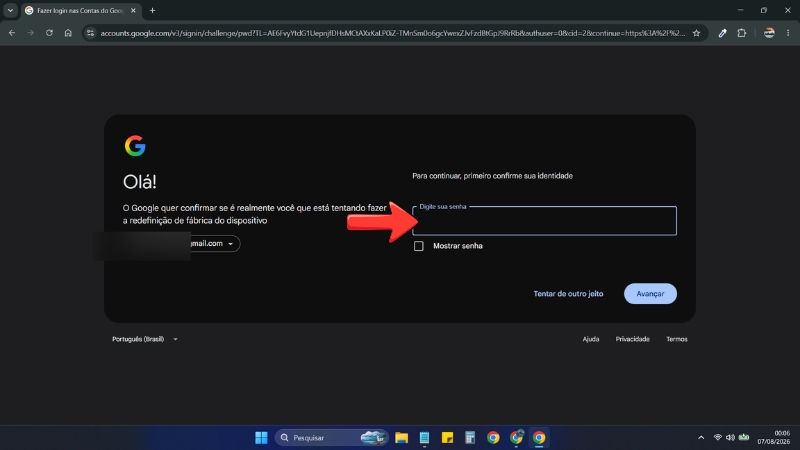Click Tentar de outro jeito
This screenshot has width=800, height=450.
568,294
